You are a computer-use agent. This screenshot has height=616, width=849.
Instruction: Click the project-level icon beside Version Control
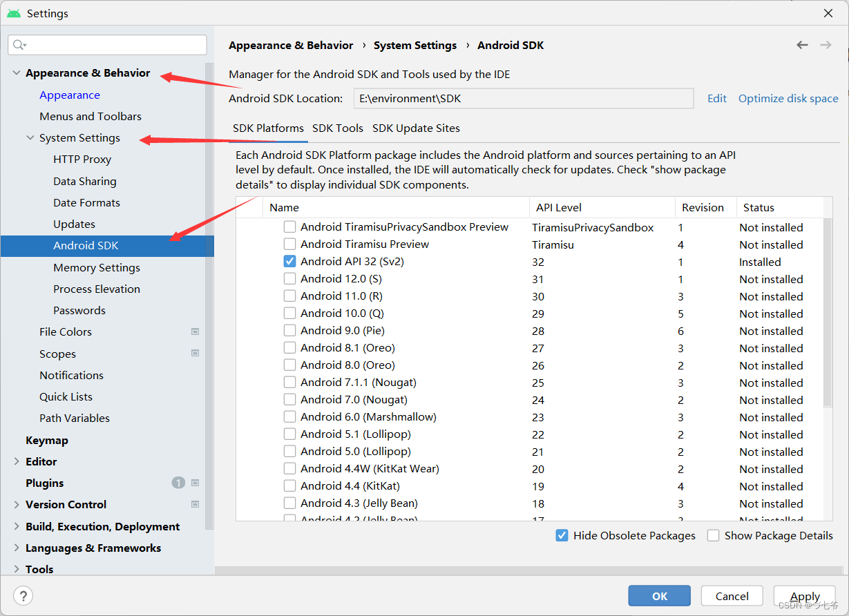pyautogui.click(x=195, y=504)
